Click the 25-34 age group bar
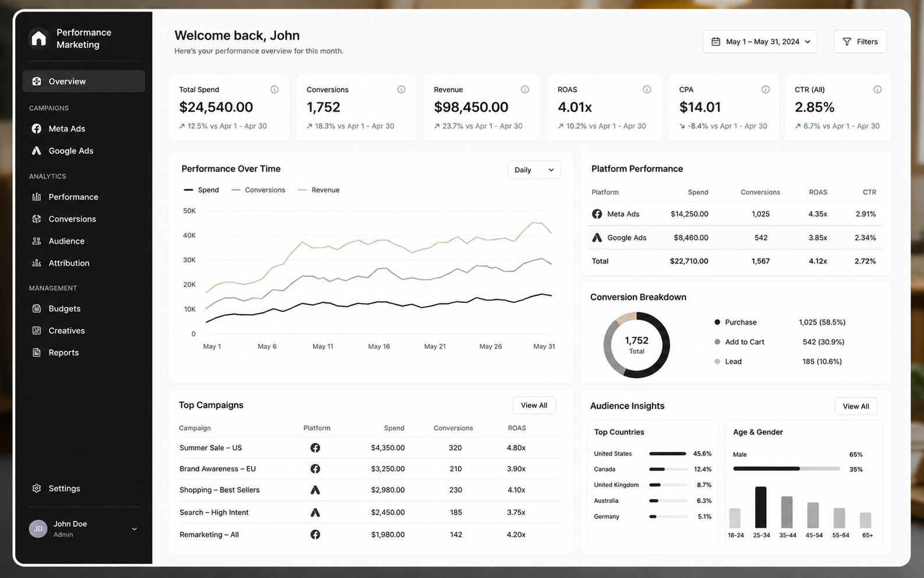 click(x=761, y=507)
